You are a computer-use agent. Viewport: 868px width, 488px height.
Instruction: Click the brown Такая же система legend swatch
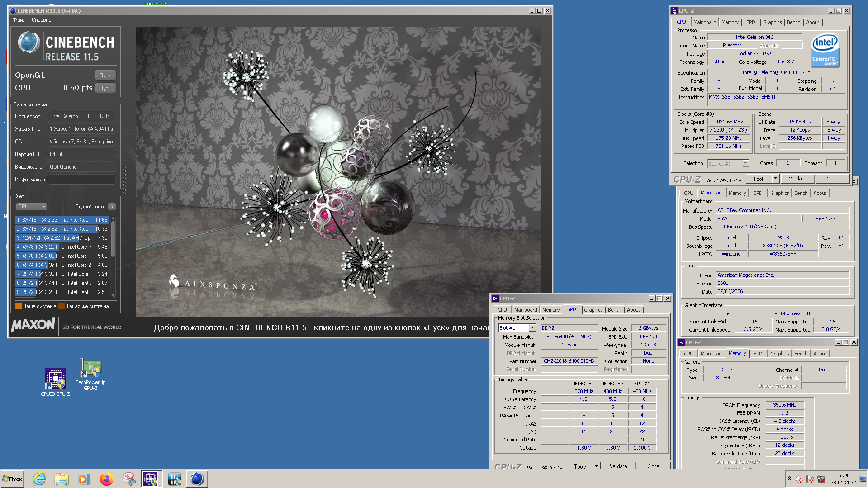tap(62, 306)
